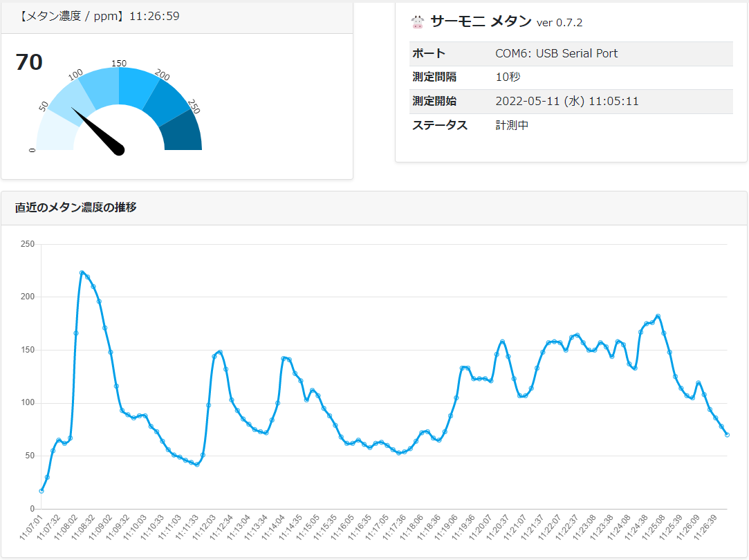This screenshot has height=560, width=749.
Task: Click the first chart data point at 11:07:01
Action: coord(41,491)
